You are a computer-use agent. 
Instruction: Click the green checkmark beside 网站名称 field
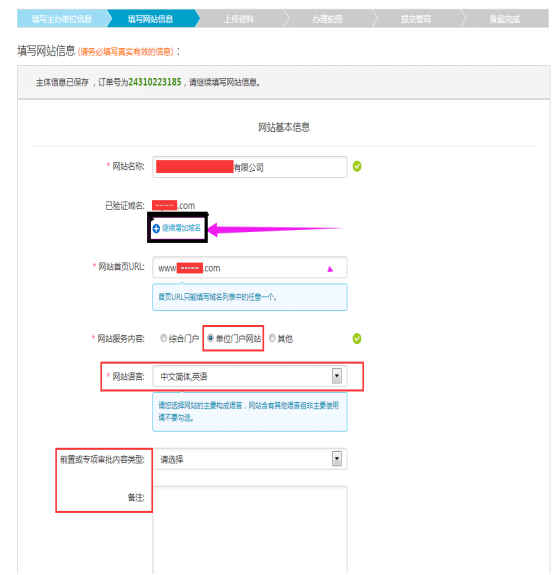pos(357,166)
